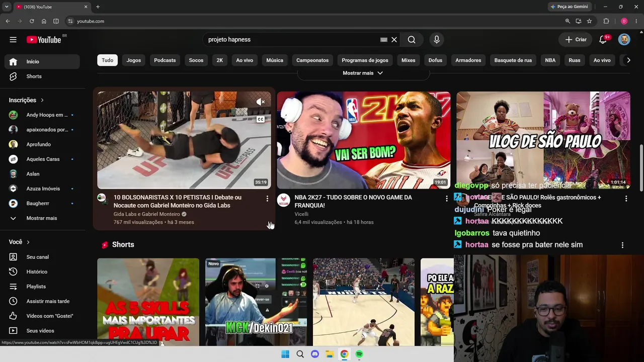The width and height of the screenshot is (644, 362).
Task: Open Spotify from the taskbar
Action: [x=359, y=354]
